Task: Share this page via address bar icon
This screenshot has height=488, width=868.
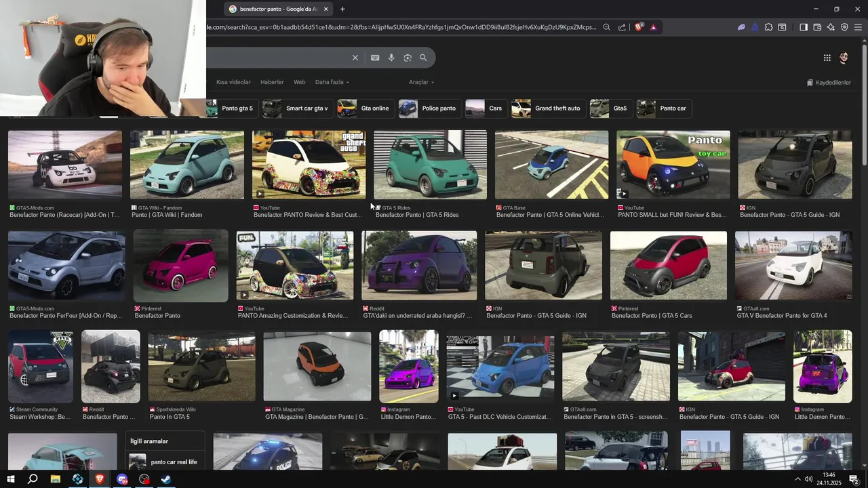Action: [x=622, y=27]
